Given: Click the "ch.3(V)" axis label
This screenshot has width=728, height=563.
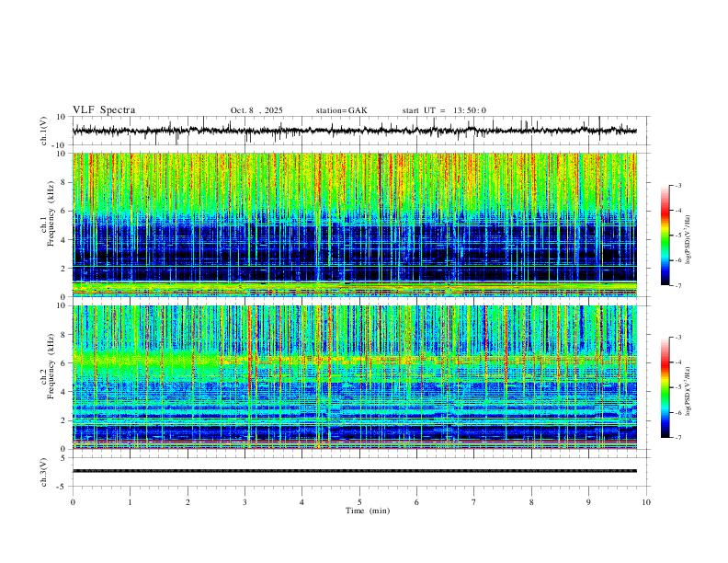Looking at the screenshot, I should (44, 472).
